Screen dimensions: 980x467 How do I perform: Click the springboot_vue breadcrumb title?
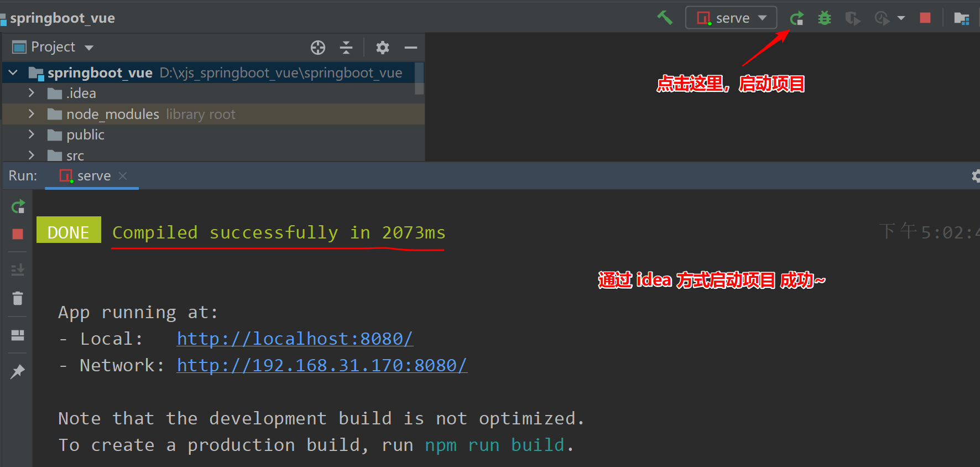(62, 18)
